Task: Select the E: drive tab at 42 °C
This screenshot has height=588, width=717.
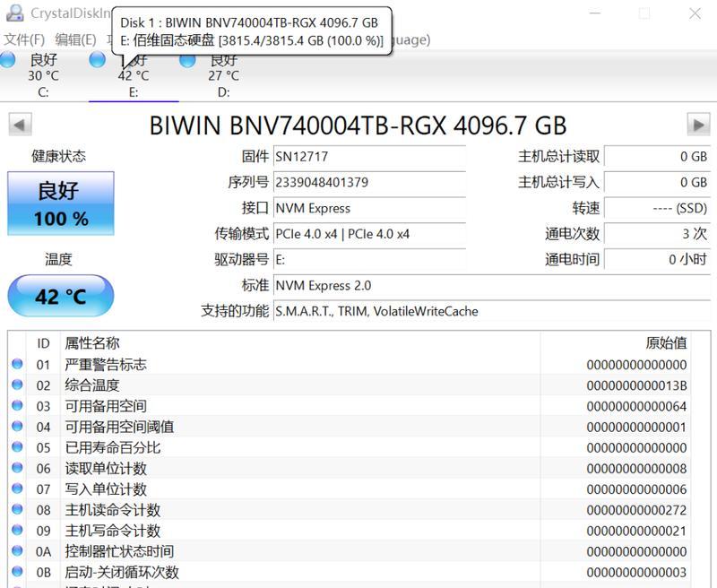Action: (134, 76)
